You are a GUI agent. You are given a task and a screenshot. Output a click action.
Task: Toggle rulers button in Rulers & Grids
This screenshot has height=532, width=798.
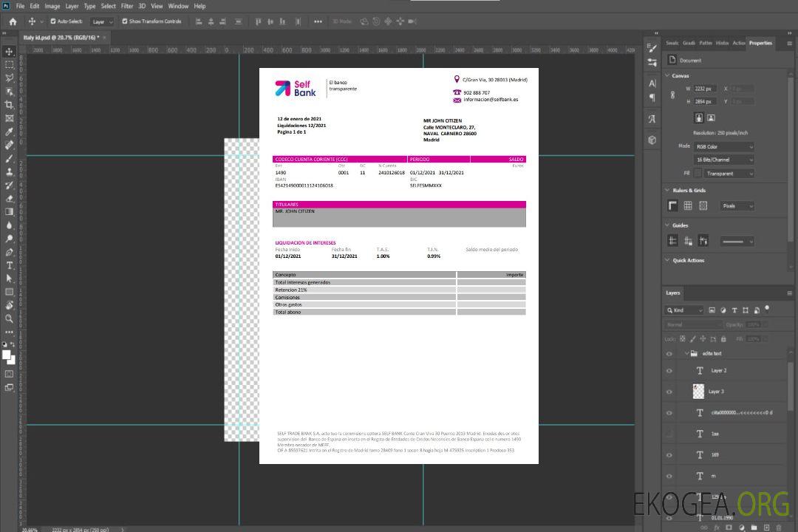(x=673, y=205)
